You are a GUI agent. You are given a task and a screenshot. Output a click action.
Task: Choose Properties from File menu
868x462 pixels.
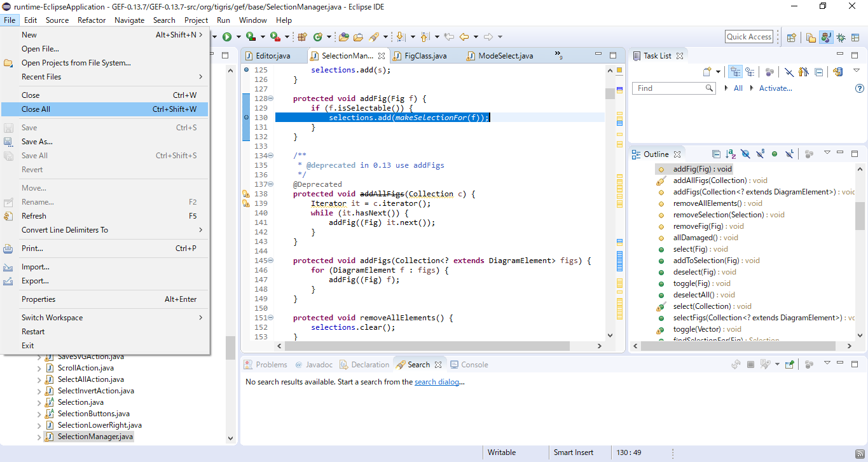click(104, 299)
